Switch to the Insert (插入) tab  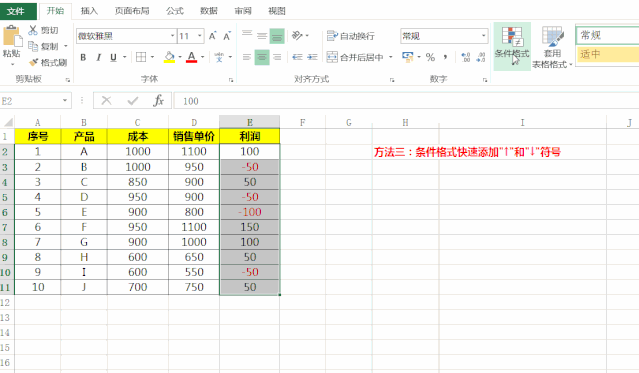coord(89,11)
